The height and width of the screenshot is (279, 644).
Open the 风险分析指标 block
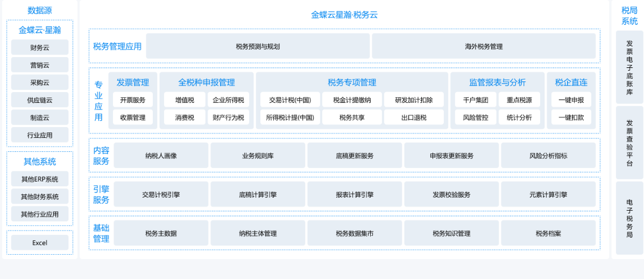point(548,155)
